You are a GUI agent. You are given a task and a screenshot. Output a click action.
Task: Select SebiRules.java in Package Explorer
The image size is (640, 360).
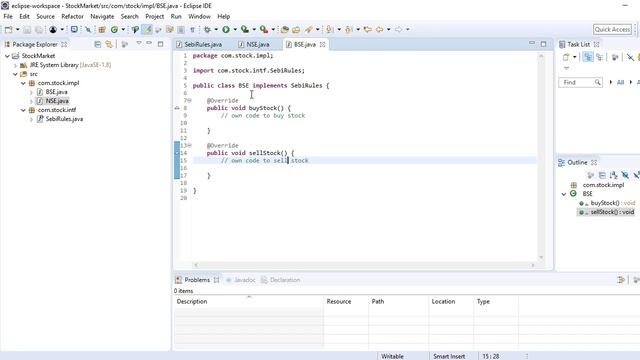point(64,119)
